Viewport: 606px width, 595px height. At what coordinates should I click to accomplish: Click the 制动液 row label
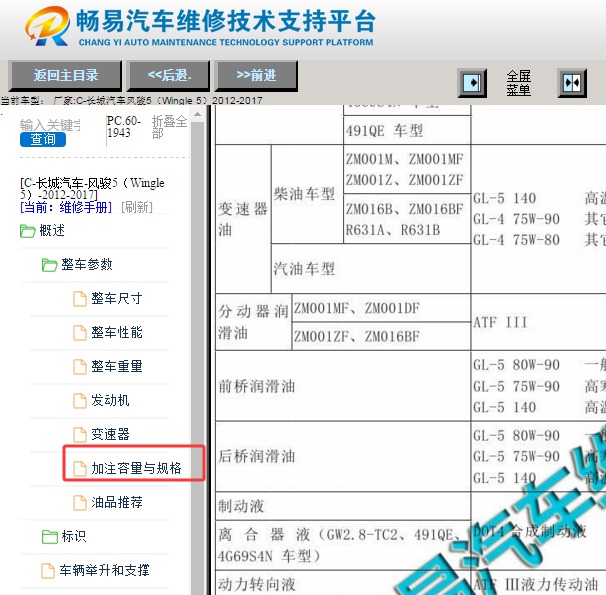coord(241,506)
